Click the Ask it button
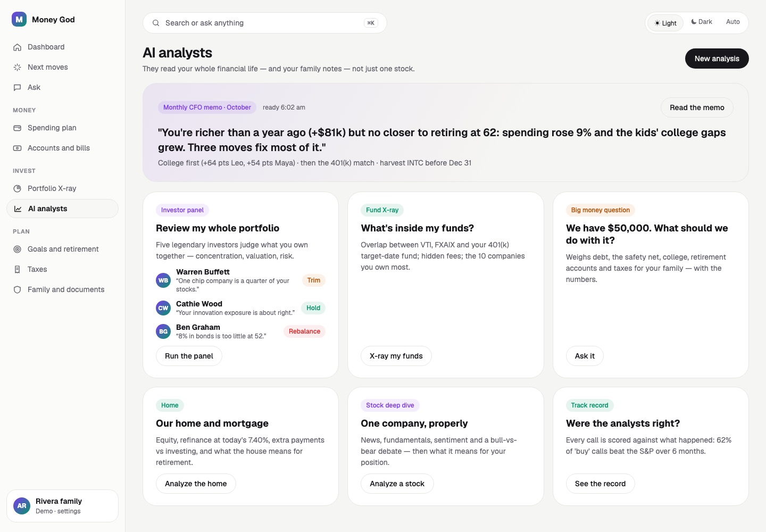766x532 pixels. coord(585,356)
